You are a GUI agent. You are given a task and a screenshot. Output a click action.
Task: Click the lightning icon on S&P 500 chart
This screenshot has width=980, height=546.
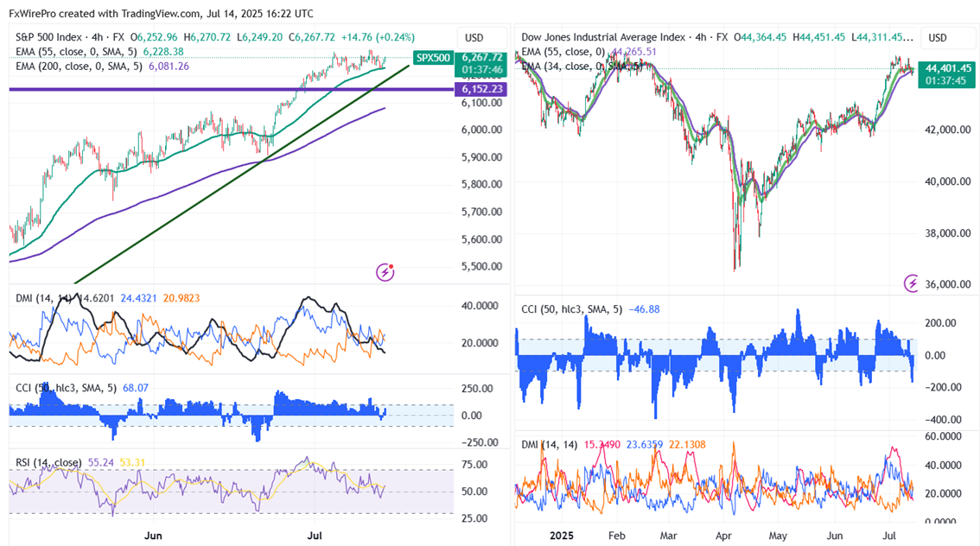[385, 272]
